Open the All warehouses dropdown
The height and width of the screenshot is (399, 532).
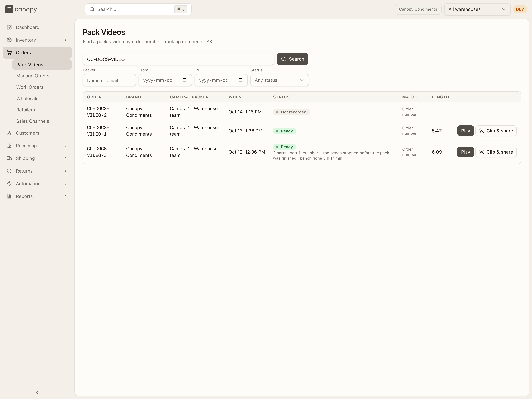[x=477, y=9]
